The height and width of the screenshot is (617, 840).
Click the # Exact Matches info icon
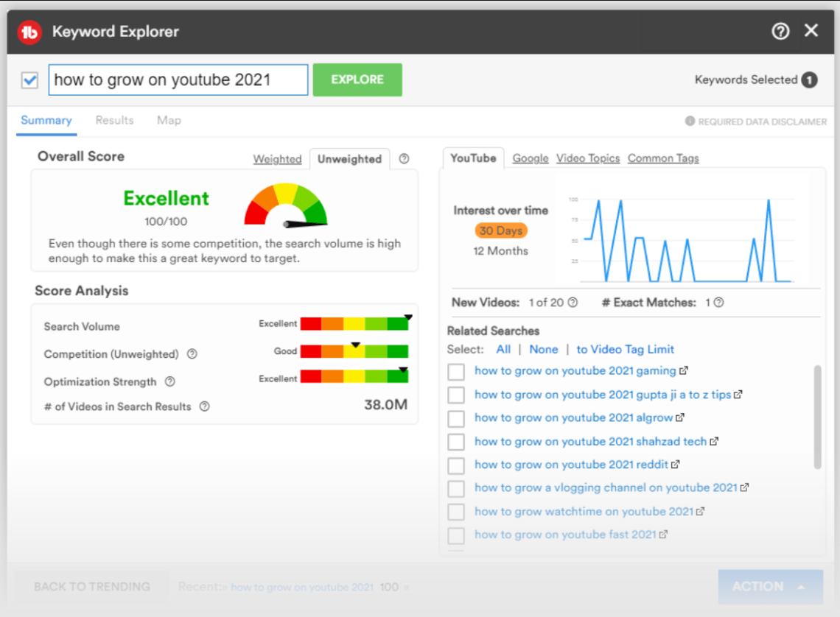point(717,302)
